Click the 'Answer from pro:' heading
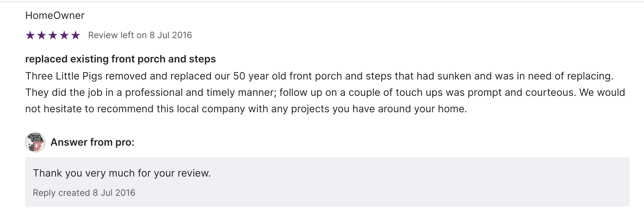 tap(92, 142)
